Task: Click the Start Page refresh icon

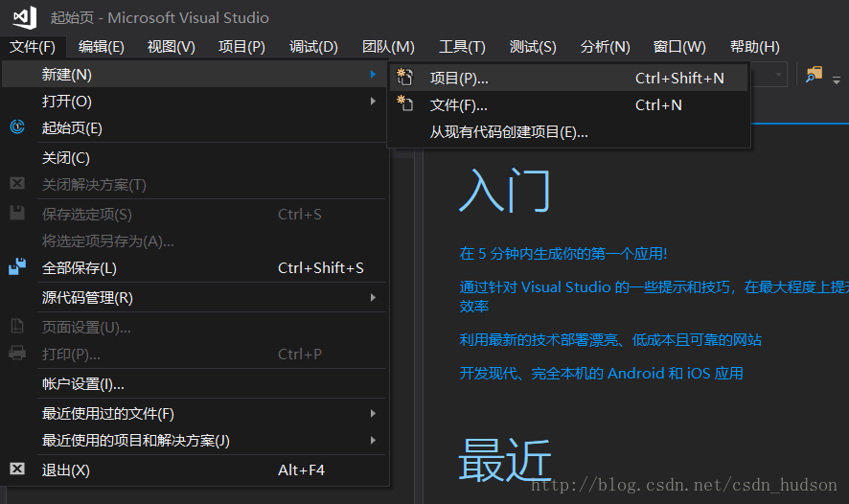Action: 17,127
